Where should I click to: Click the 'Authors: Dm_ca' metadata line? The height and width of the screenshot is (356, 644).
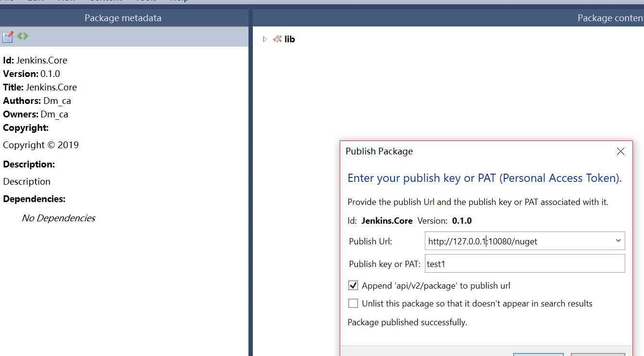37,101
